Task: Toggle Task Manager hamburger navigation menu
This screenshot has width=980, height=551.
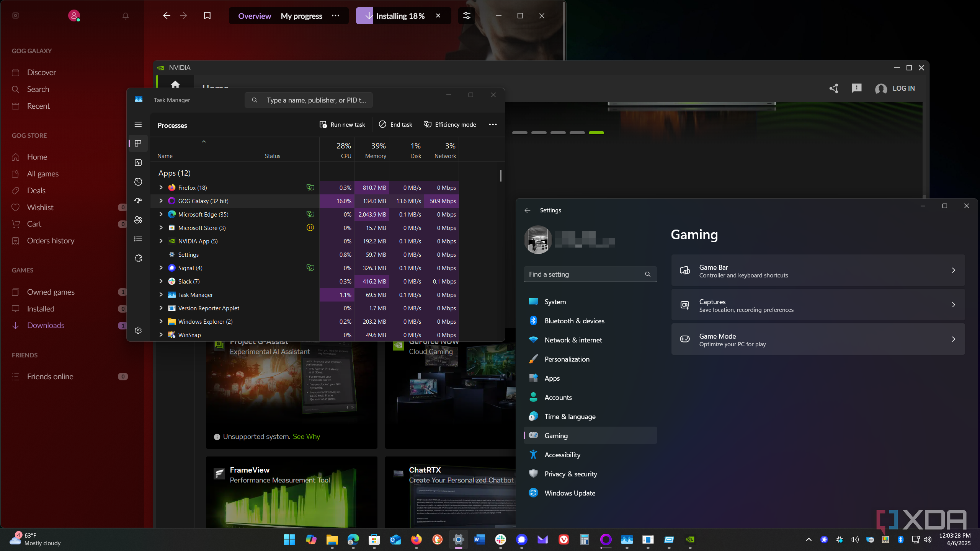Action: (138, 124)
